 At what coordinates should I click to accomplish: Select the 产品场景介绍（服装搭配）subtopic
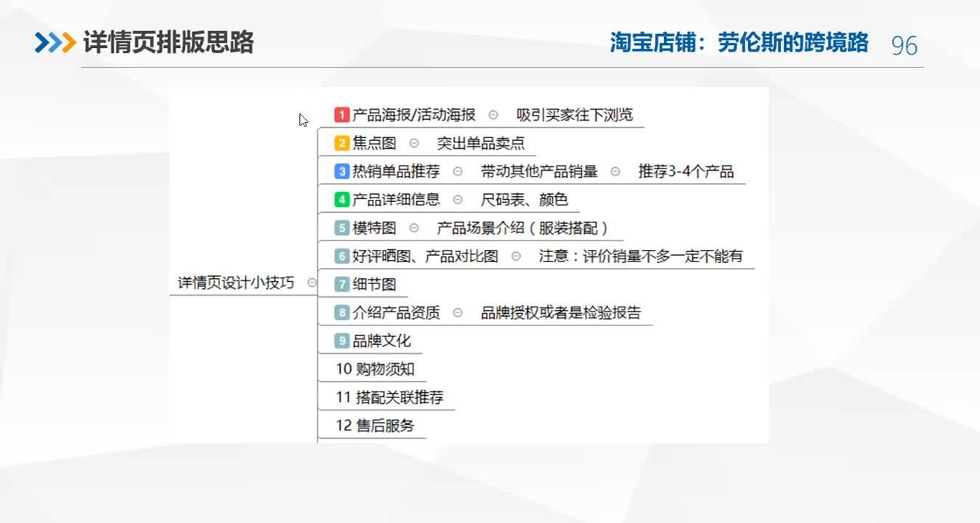tap(523, 228)
